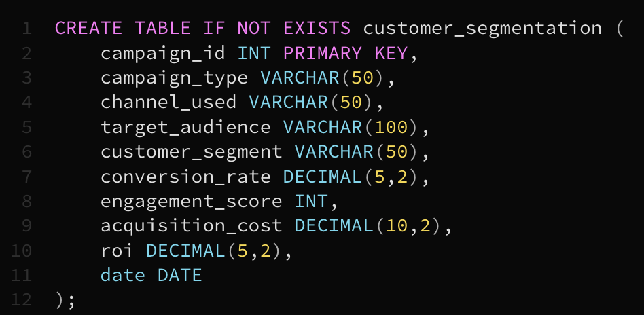This screenshot has width=644, height=315.
Task: Click the DATE type on line 11
Action: tap(180, 275)
